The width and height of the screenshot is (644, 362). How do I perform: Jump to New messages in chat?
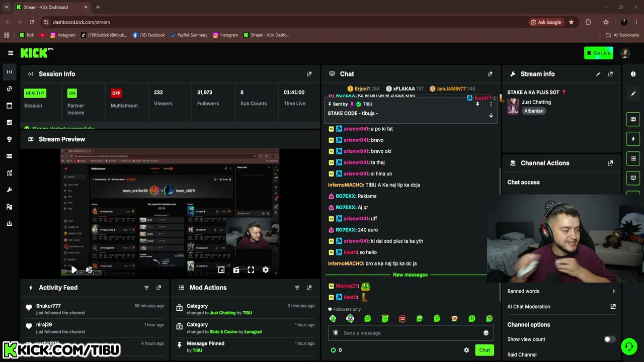[410, 275]
